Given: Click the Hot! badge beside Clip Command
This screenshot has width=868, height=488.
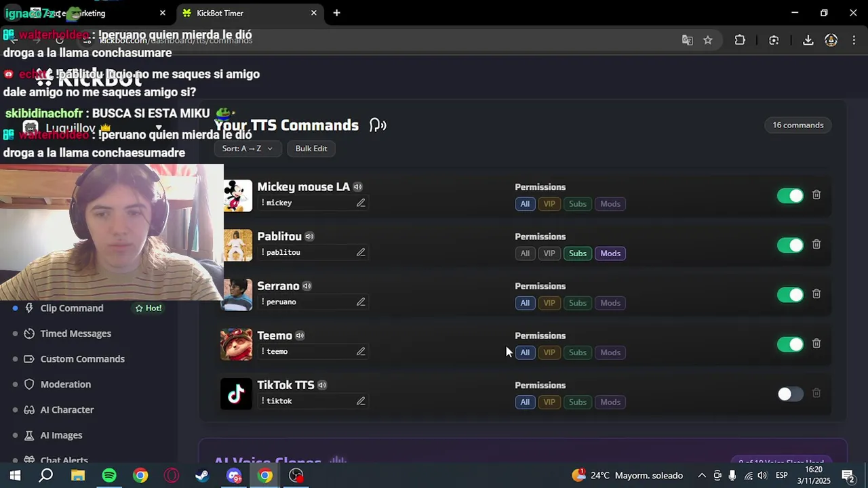Looking at the screenshot, I should point(149,308).
